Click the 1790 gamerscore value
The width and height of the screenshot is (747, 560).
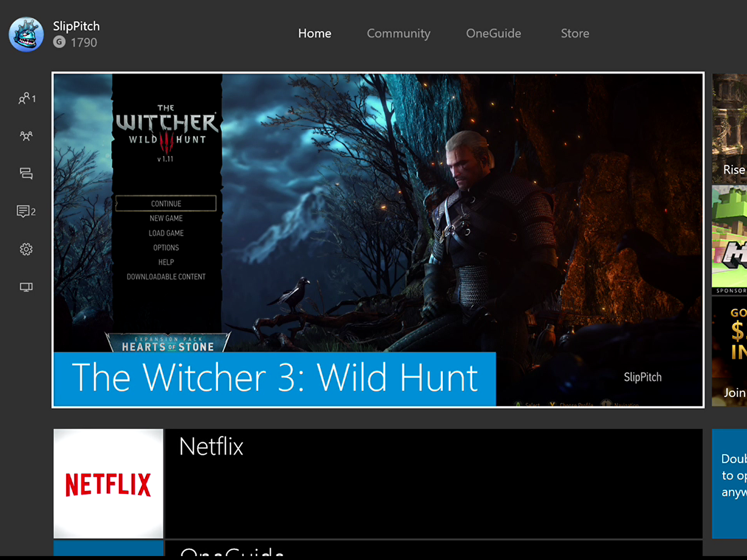click(84, 43)
